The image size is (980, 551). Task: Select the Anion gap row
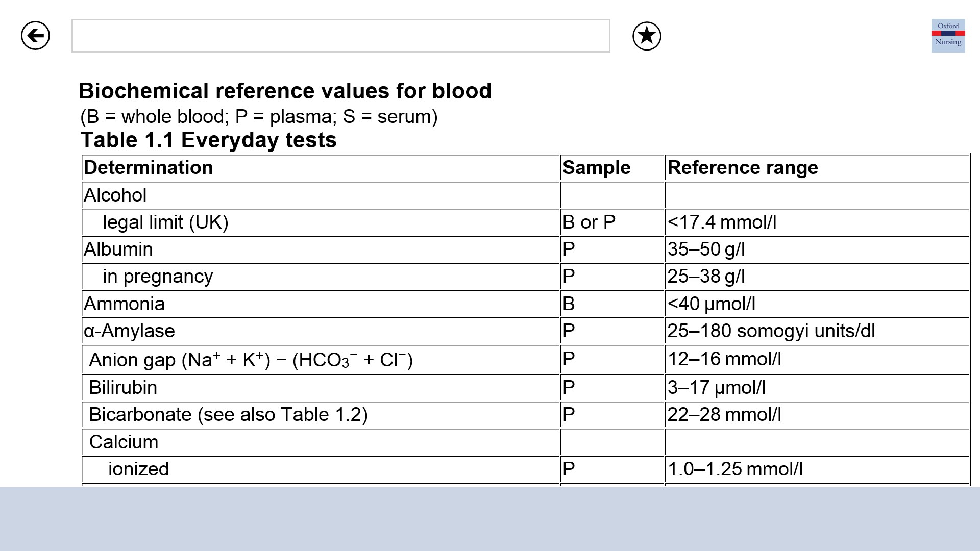(x=250, y=360)
